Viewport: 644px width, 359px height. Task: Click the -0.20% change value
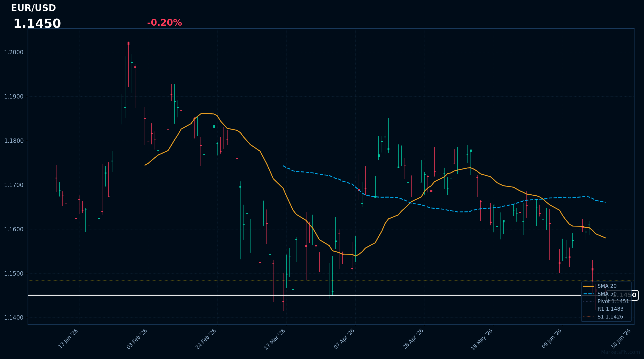click(164, 23)
